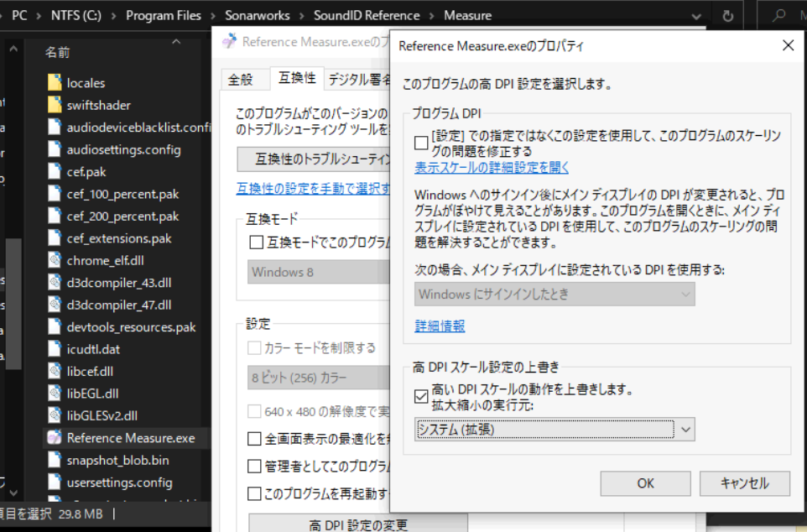Image resolution: width=807 pixels, height=532 pixels.
Task: Select the libGLESv2.dll file icon
Action: click(x=55, y=415)
